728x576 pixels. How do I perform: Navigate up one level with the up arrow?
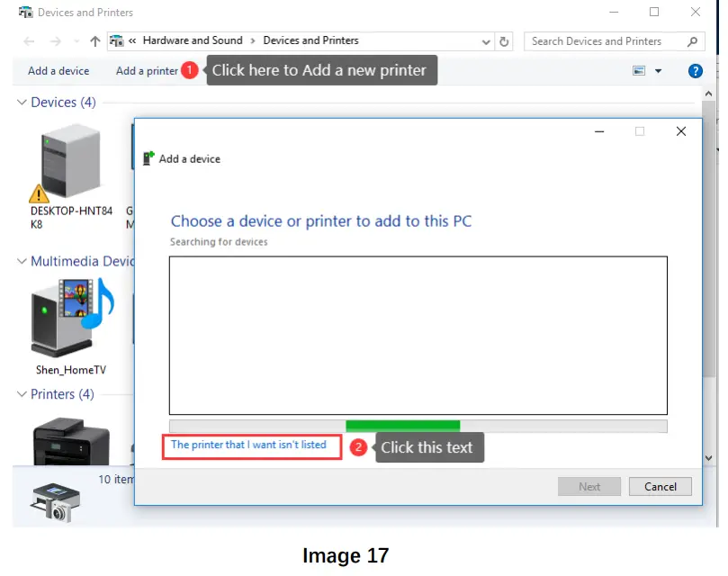coord(94,40)
